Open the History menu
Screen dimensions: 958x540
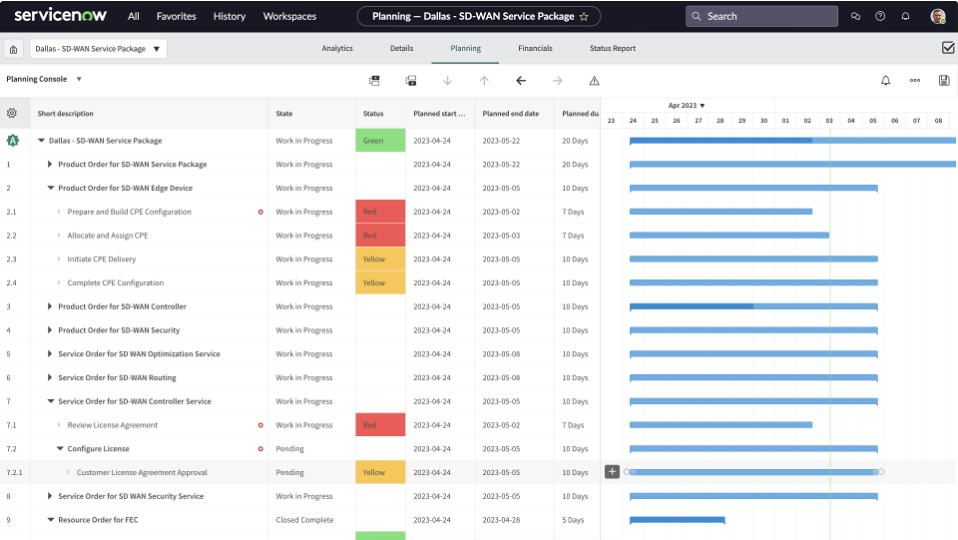pos(229,16)
